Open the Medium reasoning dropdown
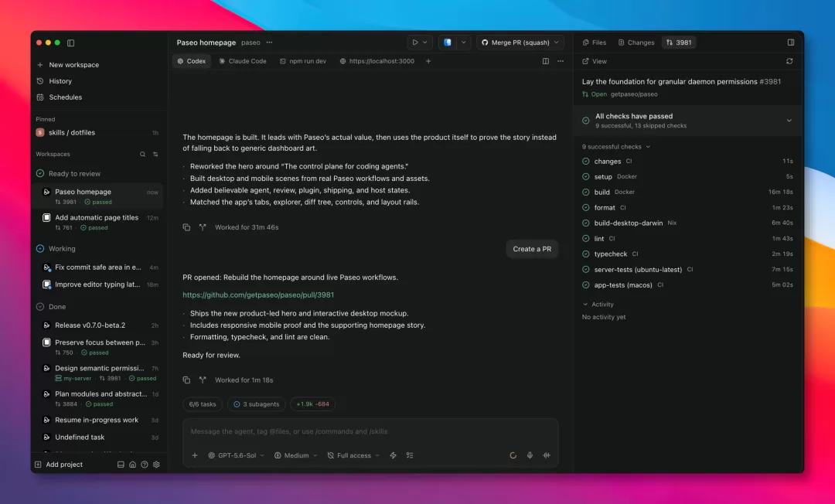The height and width of the screenshot is (504, 835). [295, 455]
